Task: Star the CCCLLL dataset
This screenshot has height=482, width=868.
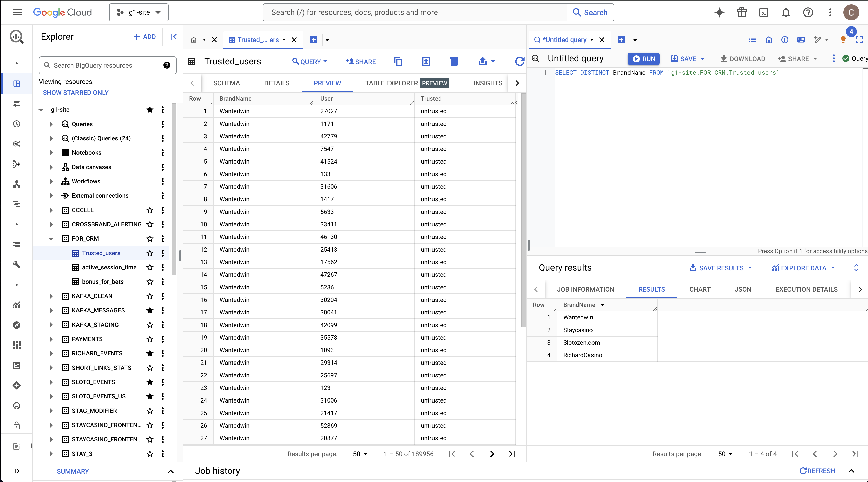Action: (150, 210)
